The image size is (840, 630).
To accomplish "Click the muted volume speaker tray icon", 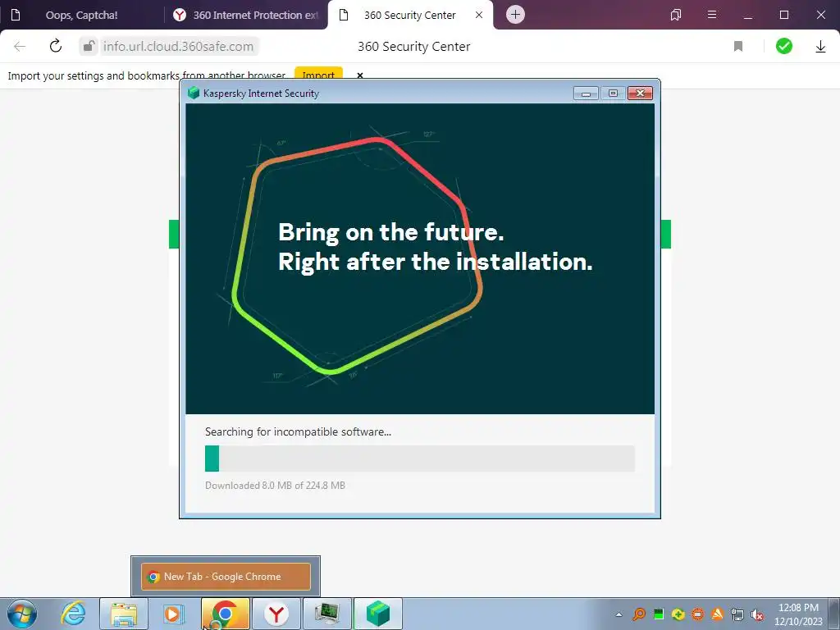I will [x=757, y=614].
